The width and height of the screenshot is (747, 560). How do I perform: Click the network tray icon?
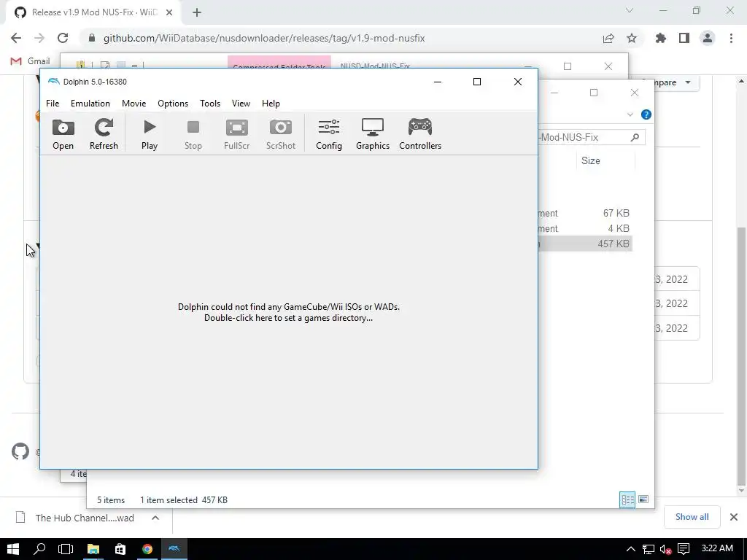pos(648,549)
